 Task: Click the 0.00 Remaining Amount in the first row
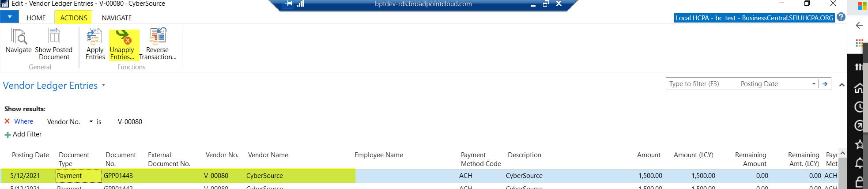(x=762, y=176)
